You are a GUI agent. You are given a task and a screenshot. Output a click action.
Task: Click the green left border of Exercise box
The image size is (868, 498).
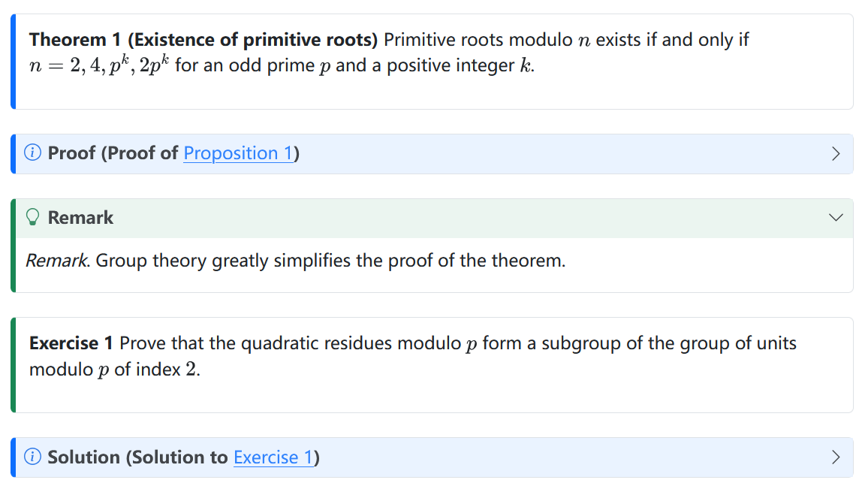[14, 365]
